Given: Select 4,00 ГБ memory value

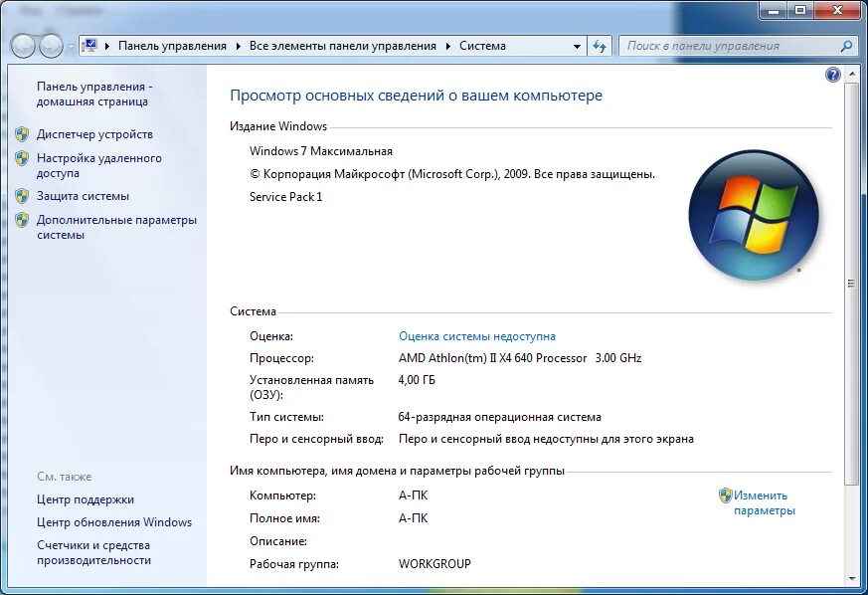Looking at the screenshot, I should pyautogui.click(x=417, y=380).
